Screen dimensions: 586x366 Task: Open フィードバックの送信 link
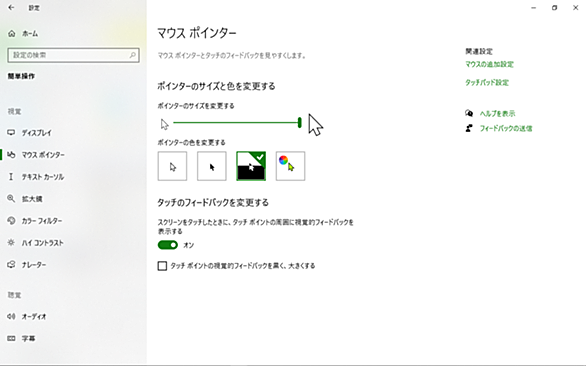(506, 129)
